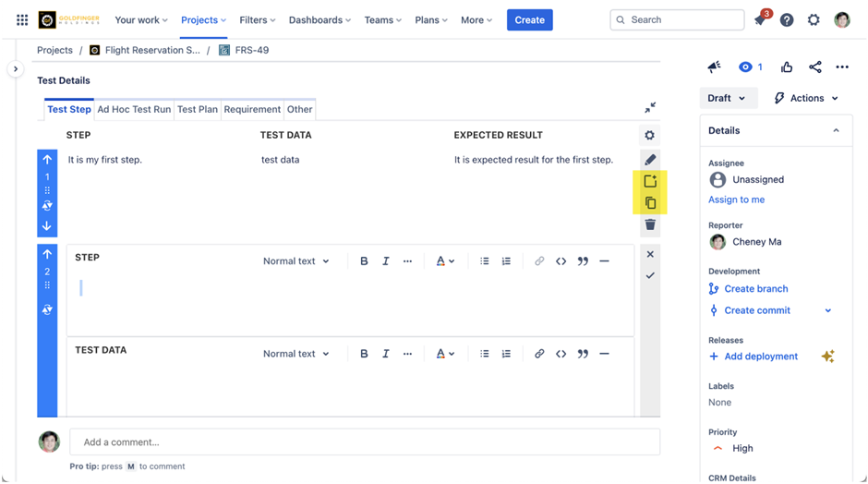Click the pencil edit icon for step 1
The width and height of the screenshot is (868, 484).
click(x=650, y=160)
